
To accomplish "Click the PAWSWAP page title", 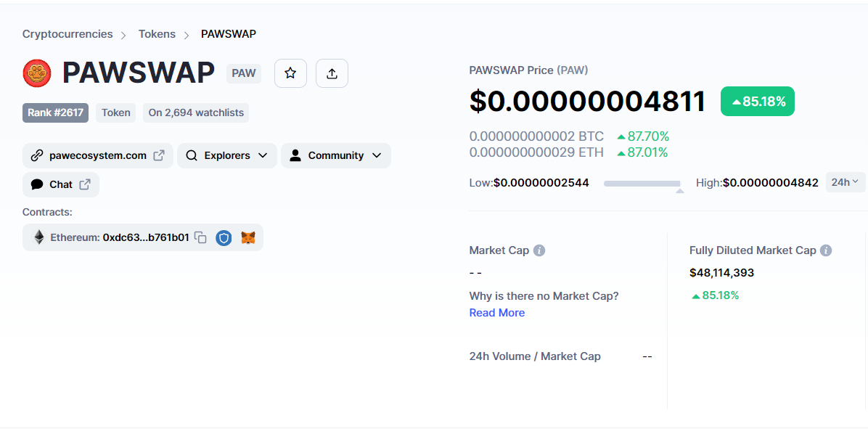I will click(x=139, y=73).
